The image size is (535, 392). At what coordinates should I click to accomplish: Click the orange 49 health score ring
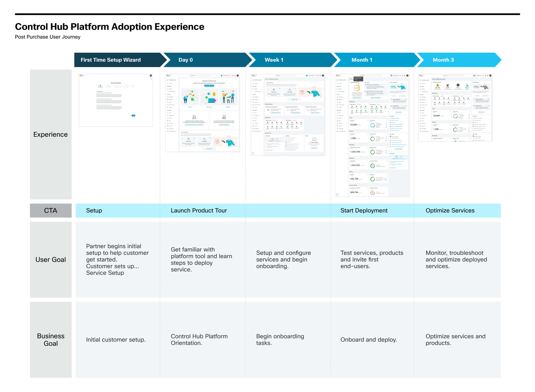[357, 88]
